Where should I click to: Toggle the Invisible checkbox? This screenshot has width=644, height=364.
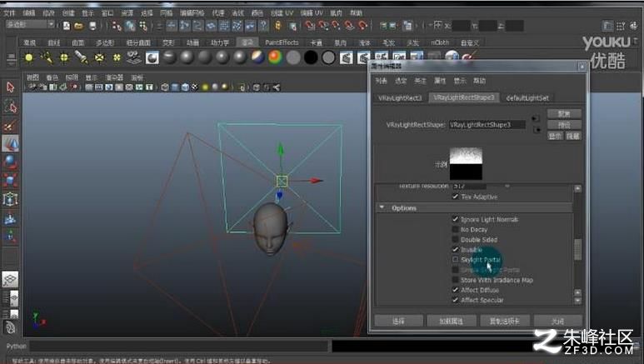click(455, 249)
